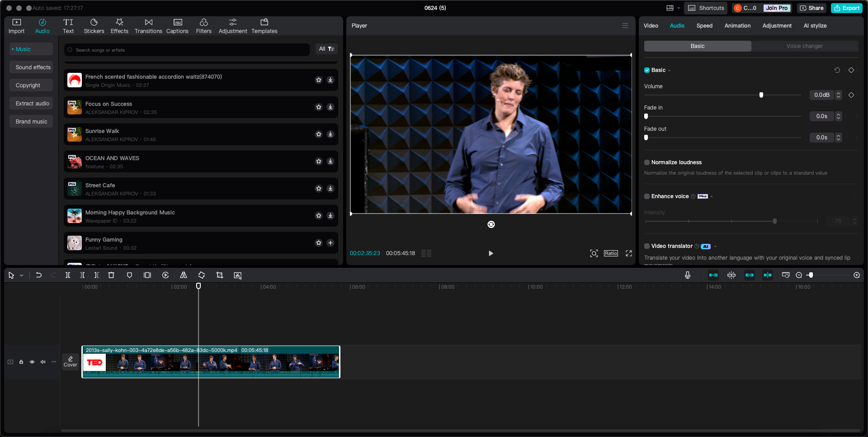Image resolution: width=868 pixels, height=437 pixels.
Task: Click the Record voiceover microphone icon
Action: tap(688, 275)
